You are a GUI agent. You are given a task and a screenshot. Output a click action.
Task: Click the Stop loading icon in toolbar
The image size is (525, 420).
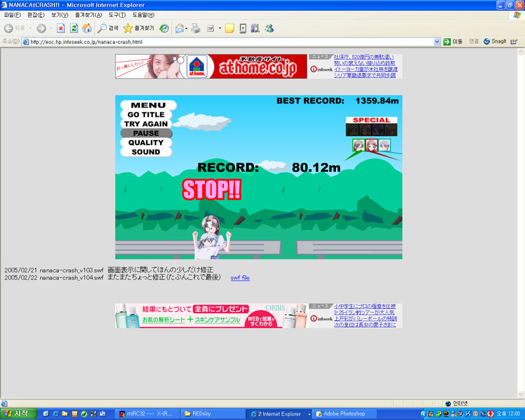61,28
